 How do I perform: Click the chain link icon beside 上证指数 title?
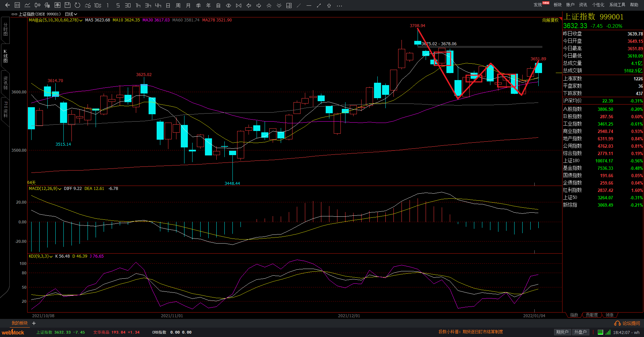click(x=14, y=14)
